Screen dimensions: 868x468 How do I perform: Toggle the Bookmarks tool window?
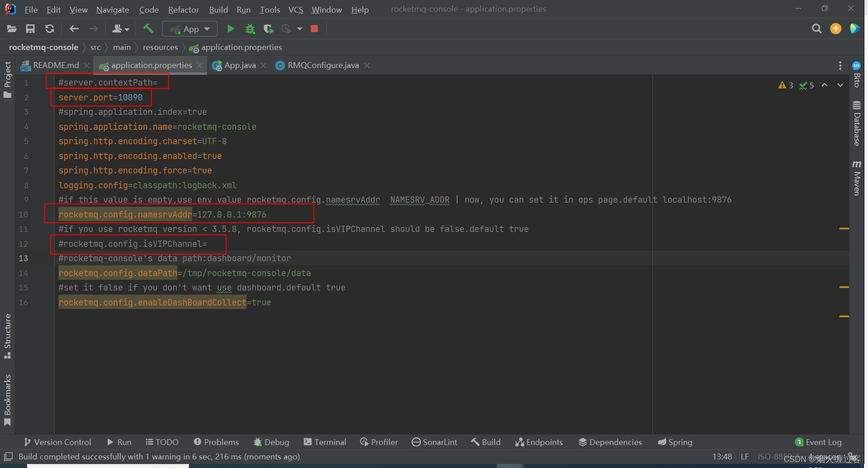tap(7, 400)
